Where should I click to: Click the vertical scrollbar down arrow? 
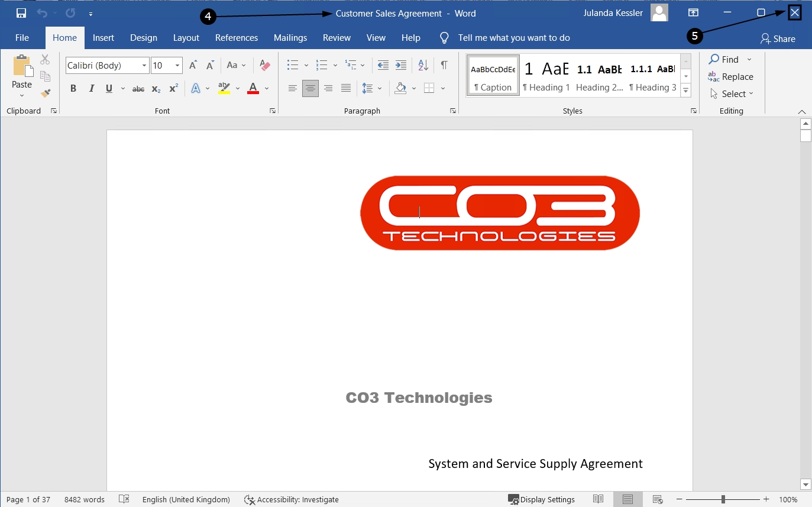(x=805, y=485)
